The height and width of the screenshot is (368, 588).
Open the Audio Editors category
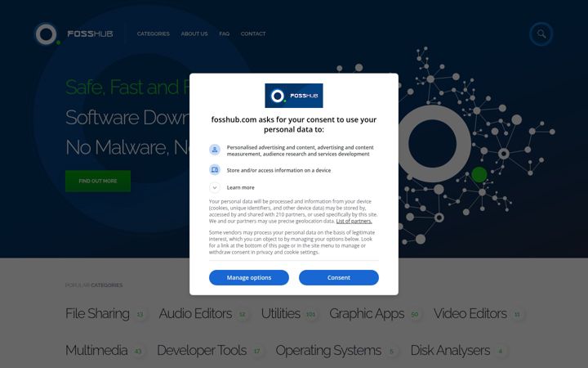[195, 313]
